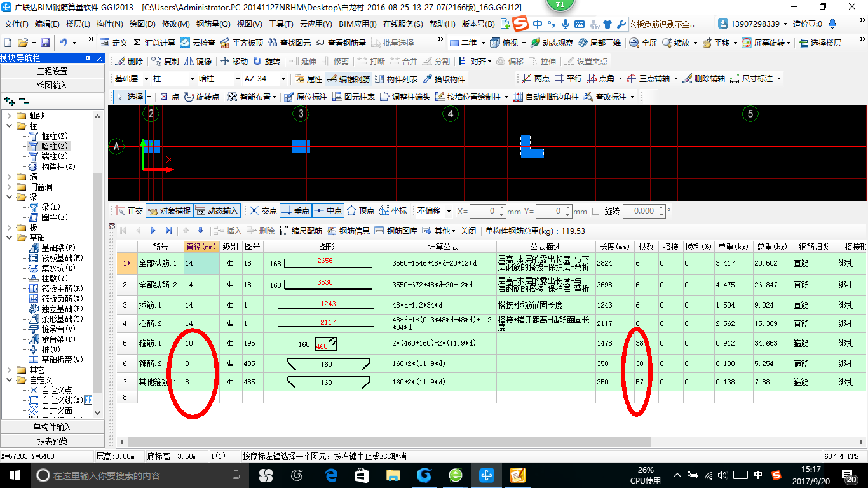
Task: Click 全屏 full screen tool
Action: 643,43
